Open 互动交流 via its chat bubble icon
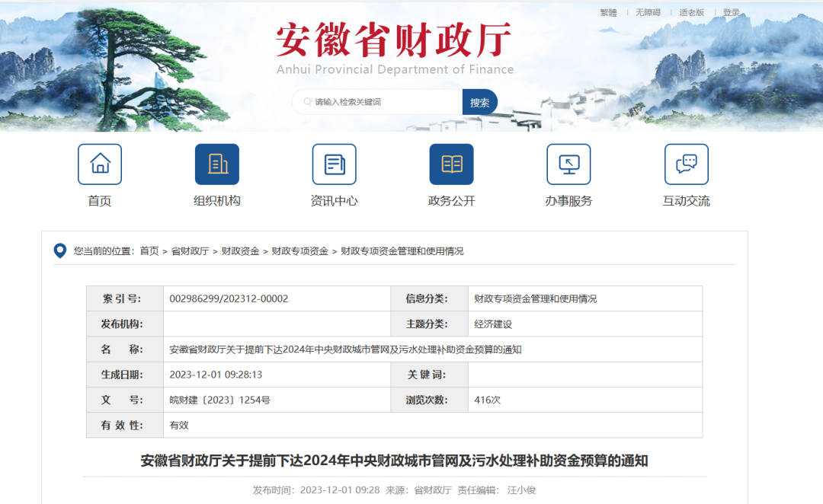This screenshot has height=504, width=823. pos(686,164)
